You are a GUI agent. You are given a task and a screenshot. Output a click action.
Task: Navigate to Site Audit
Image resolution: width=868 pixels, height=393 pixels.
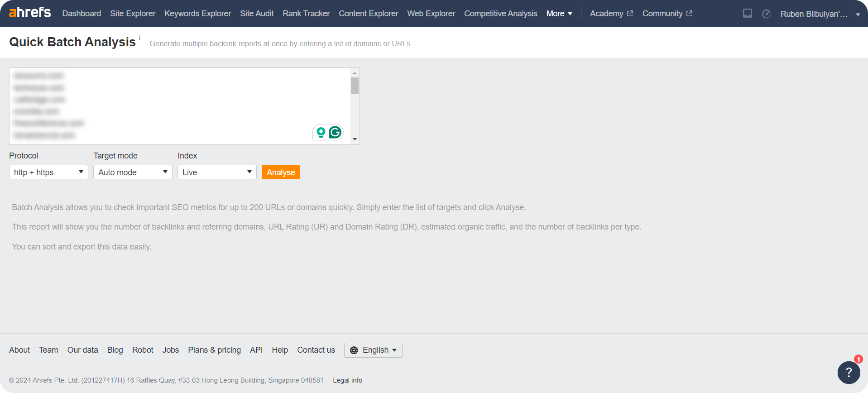257,14
